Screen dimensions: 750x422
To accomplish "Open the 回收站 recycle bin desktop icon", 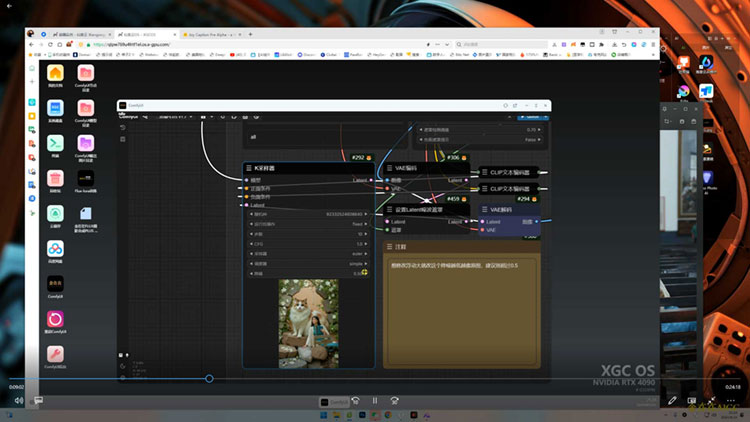I will coord(55,178).
